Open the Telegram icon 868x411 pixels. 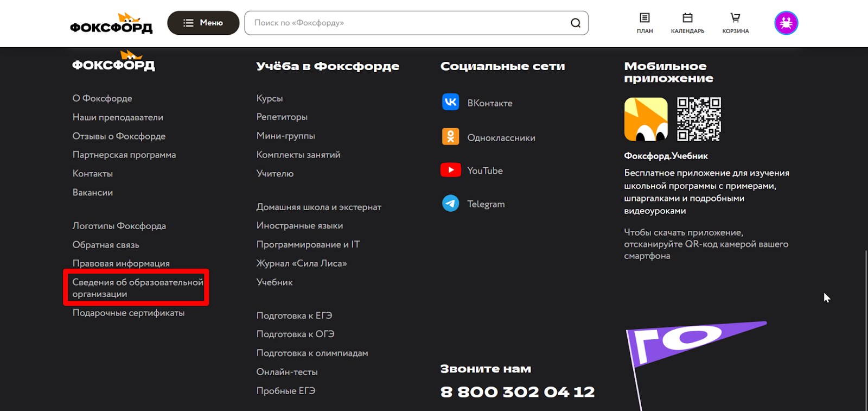click(451, 204)
